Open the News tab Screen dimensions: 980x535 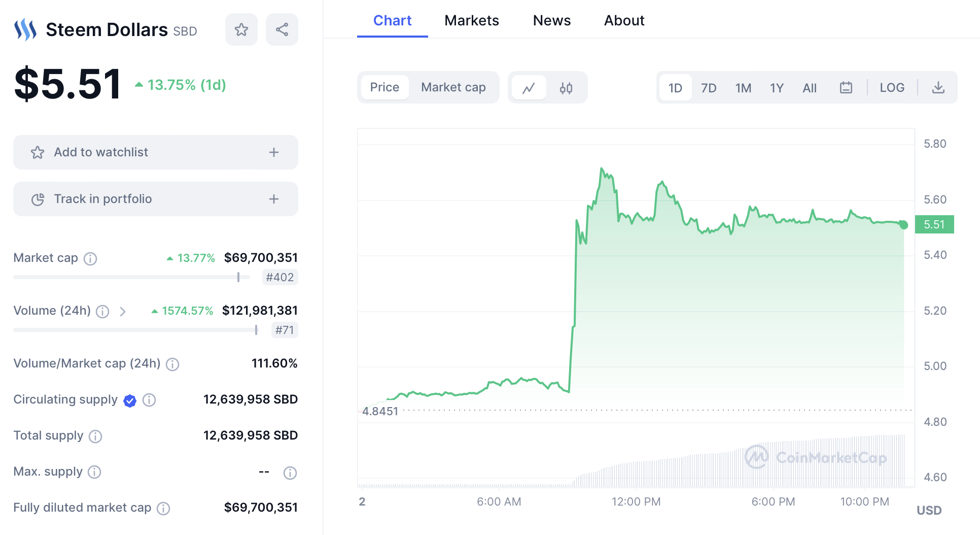551,20
